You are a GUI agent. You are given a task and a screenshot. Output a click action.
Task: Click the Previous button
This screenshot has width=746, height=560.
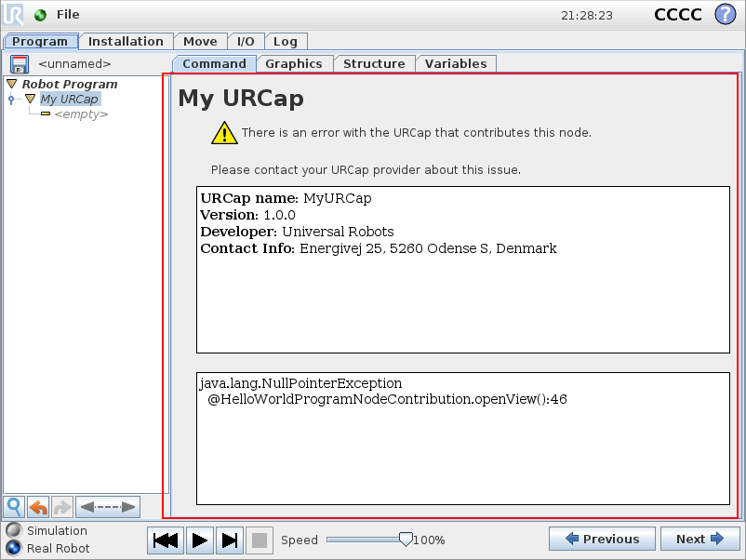coord(602,539)
